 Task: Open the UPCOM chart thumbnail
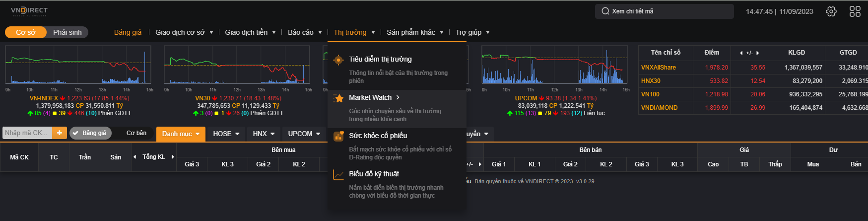click(x=554, y=65)
